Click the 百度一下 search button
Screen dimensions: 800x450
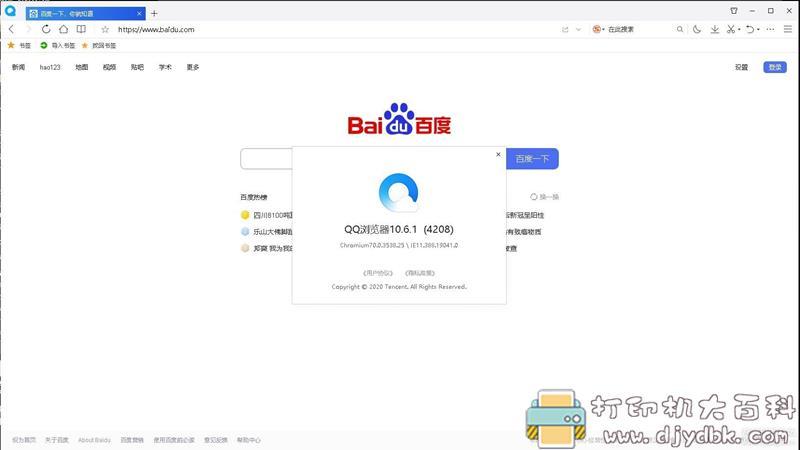click(532, 159)
